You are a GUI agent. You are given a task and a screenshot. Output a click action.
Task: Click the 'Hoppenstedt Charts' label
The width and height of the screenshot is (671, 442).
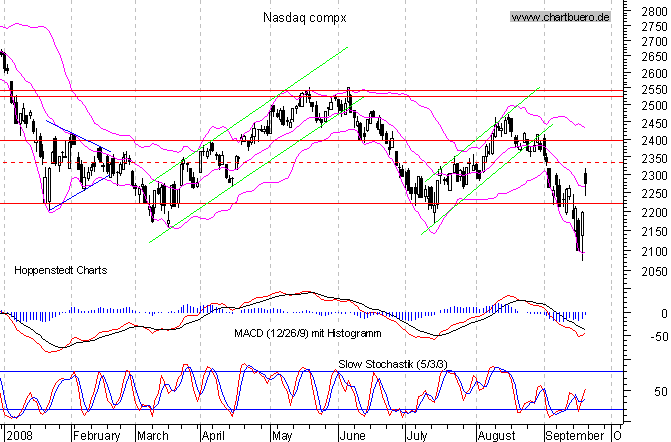pyautogui.click(x=61, y=270)
